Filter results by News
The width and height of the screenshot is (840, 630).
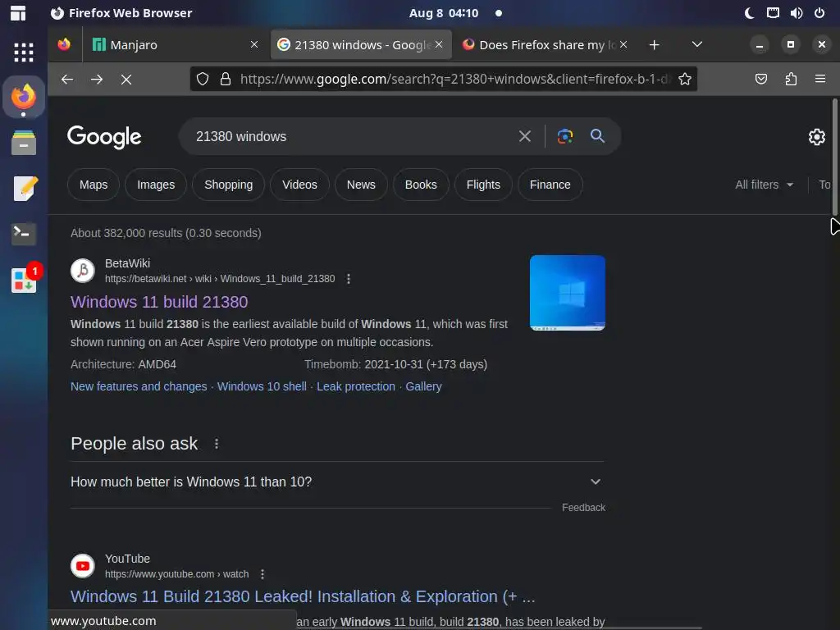pyautogui.click(x=361, y=185)
